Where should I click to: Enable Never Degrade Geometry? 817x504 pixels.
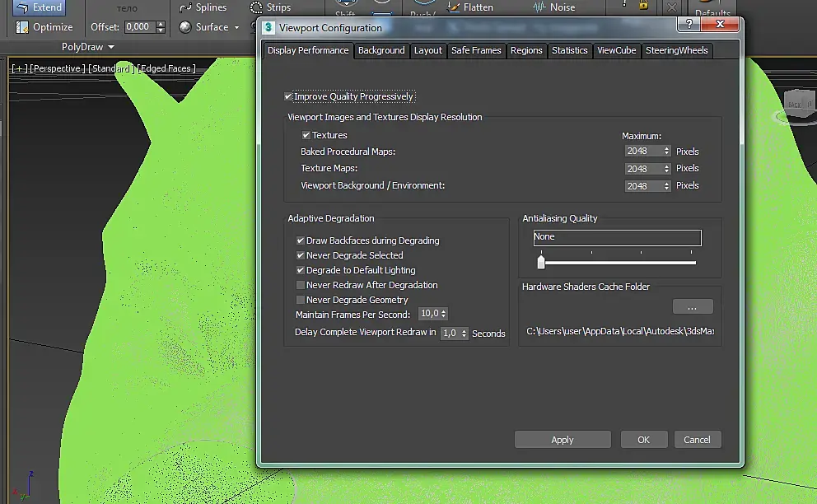click(x=300, y=300)
